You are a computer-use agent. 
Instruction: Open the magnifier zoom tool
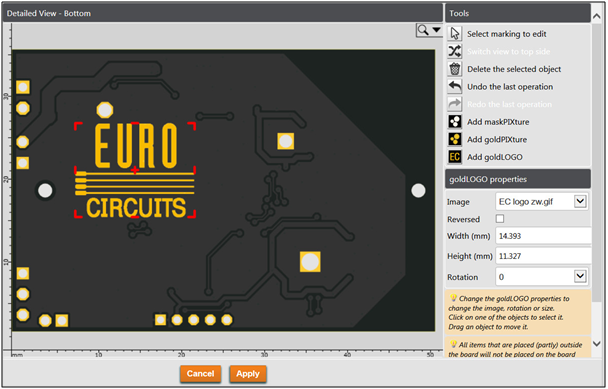click(x=423, y=30)
